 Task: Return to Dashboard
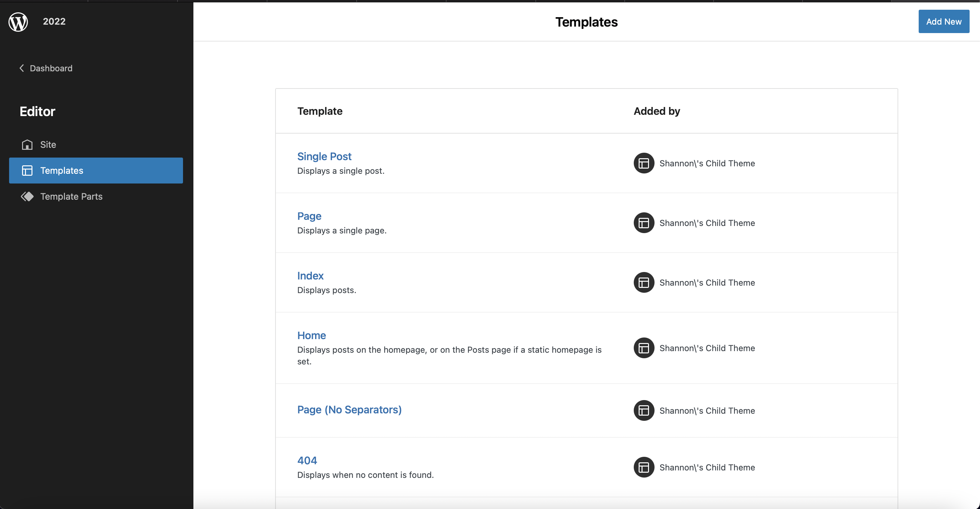click(51, 68)
